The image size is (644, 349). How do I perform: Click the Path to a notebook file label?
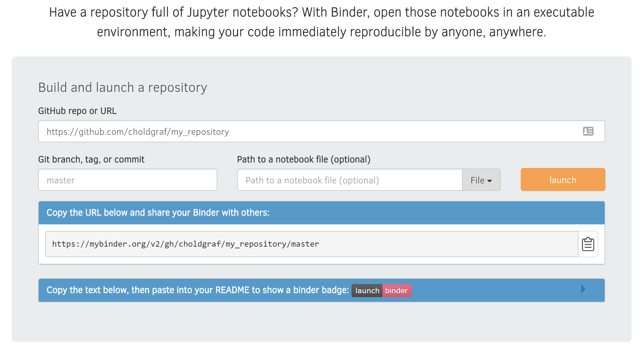(x=304, y=159)
